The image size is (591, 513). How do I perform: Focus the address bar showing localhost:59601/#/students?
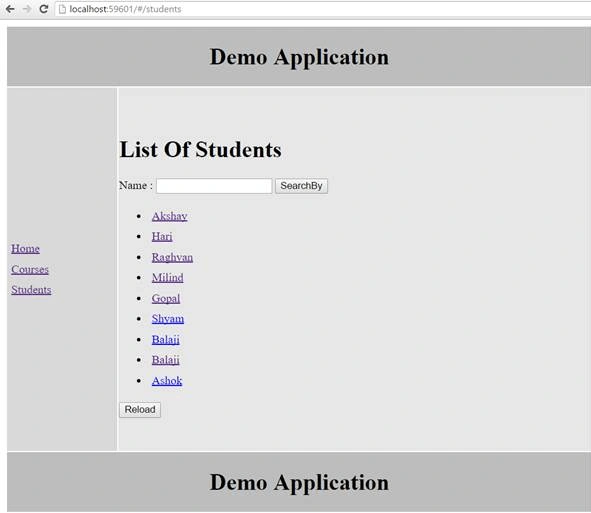coord(323,9)
